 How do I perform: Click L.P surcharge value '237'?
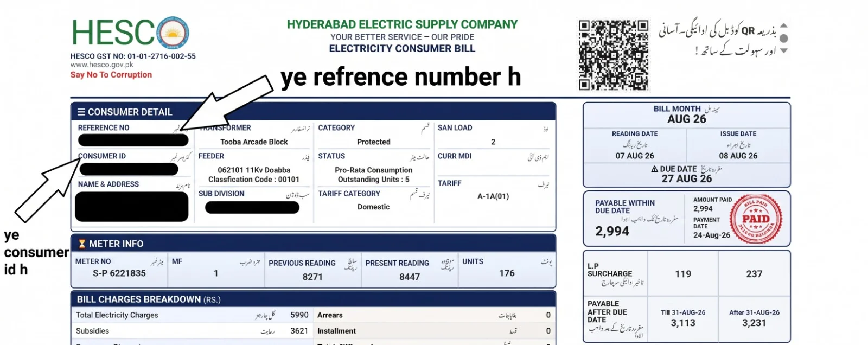[754, 274]
